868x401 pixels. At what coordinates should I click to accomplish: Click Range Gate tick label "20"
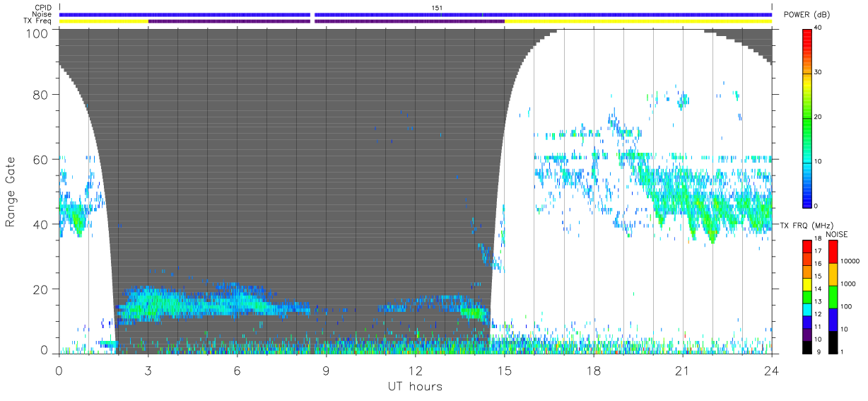42,289
